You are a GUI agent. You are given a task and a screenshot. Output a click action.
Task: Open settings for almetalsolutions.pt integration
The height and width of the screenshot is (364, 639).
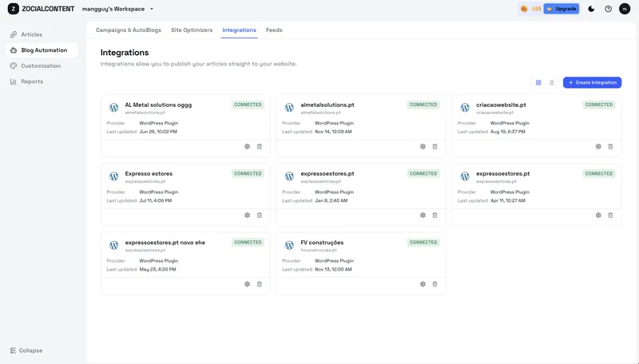point(423,147)
